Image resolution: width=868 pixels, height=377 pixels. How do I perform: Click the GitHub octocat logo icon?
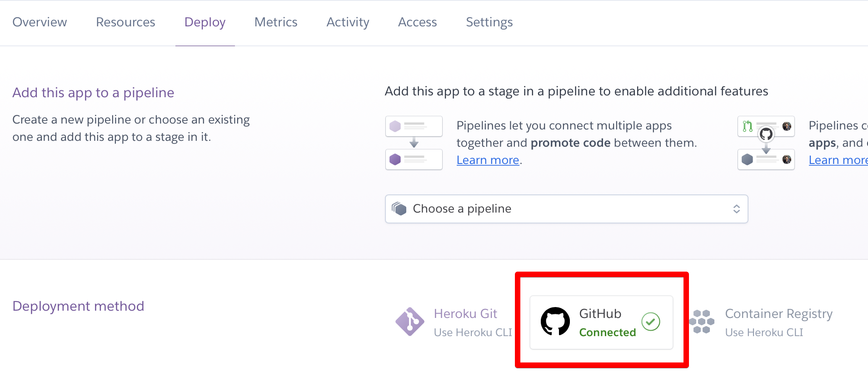555,322
